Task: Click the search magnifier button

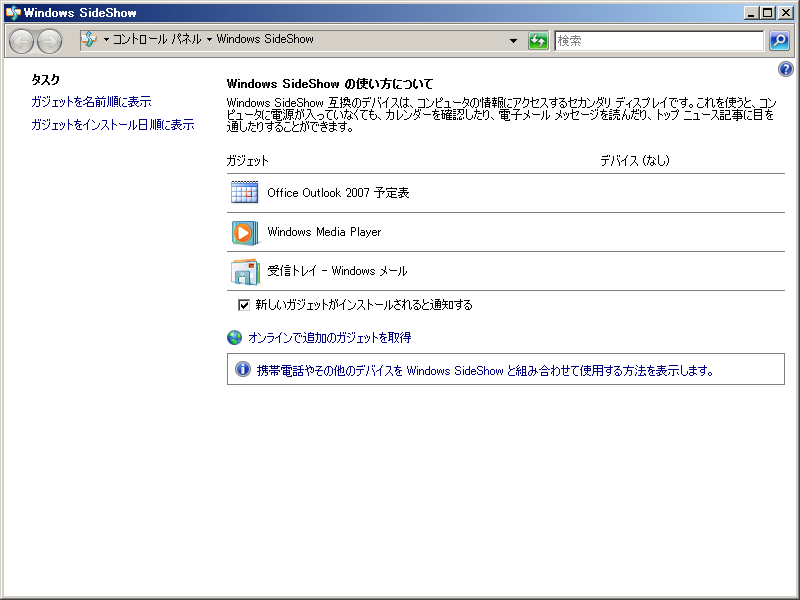Action: click(779, 40)
